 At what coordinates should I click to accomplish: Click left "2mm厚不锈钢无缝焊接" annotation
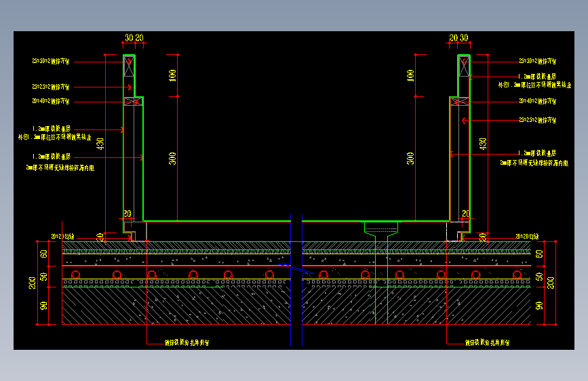(60, 167)
